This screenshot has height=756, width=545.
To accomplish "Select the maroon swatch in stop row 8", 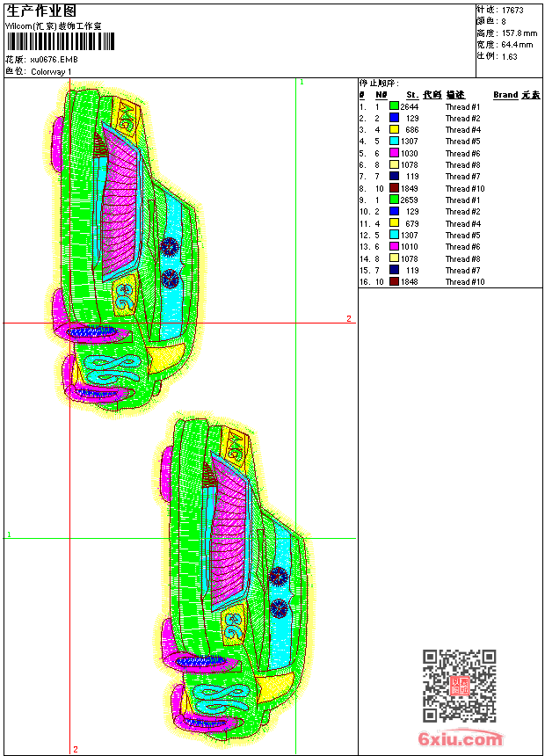I will (395, 188).
